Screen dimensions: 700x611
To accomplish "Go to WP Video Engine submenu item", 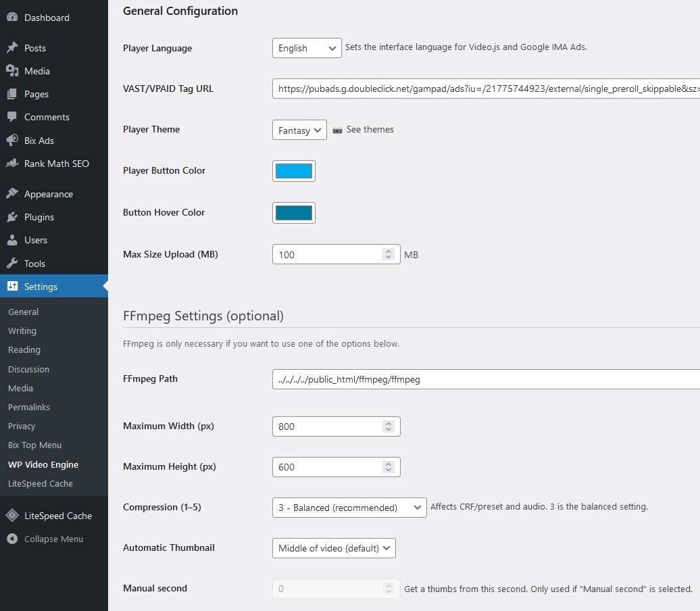I will click(x=43, y=464).
